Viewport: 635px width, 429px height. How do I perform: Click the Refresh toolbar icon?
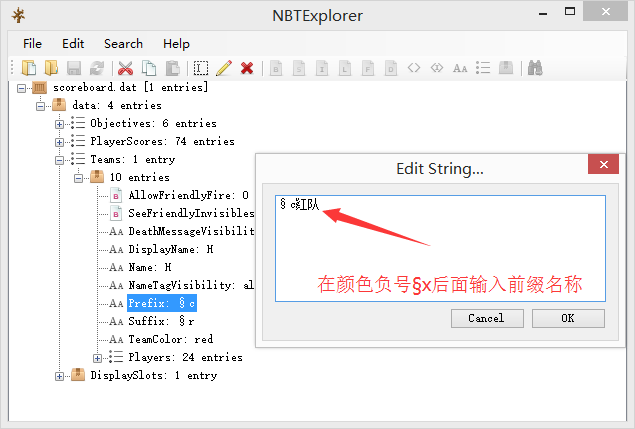(97, 68)
